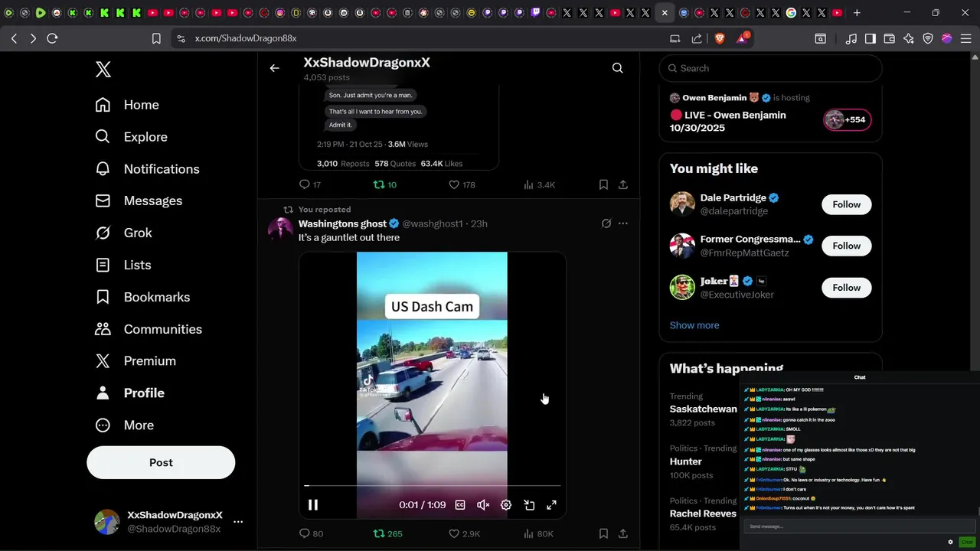
Task: Reply to the first post with 17 comments
Action: pyautogui.click(x=310, y=184)
